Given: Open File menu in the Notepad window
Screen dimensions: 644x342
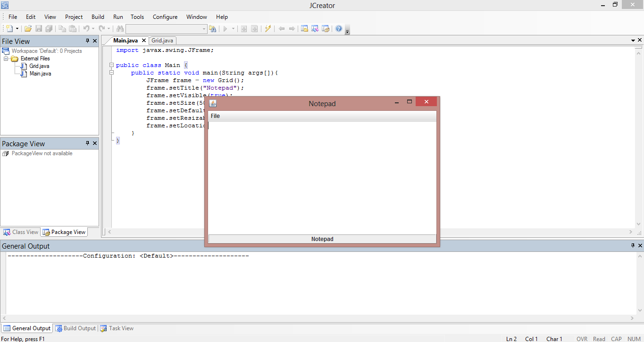Looking at the screenshot, I should click(215, 116).
